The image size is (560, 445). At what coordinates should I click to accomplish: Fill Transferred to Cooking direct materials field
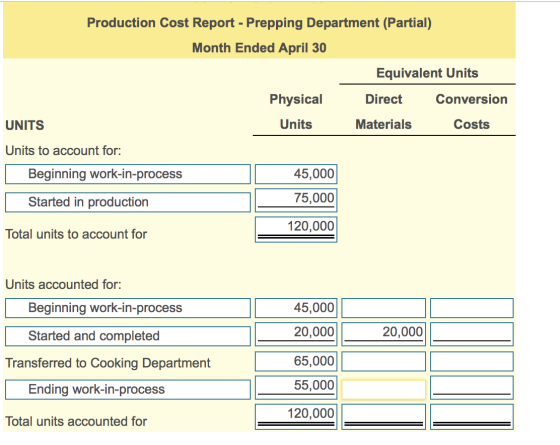pos(384,361)
